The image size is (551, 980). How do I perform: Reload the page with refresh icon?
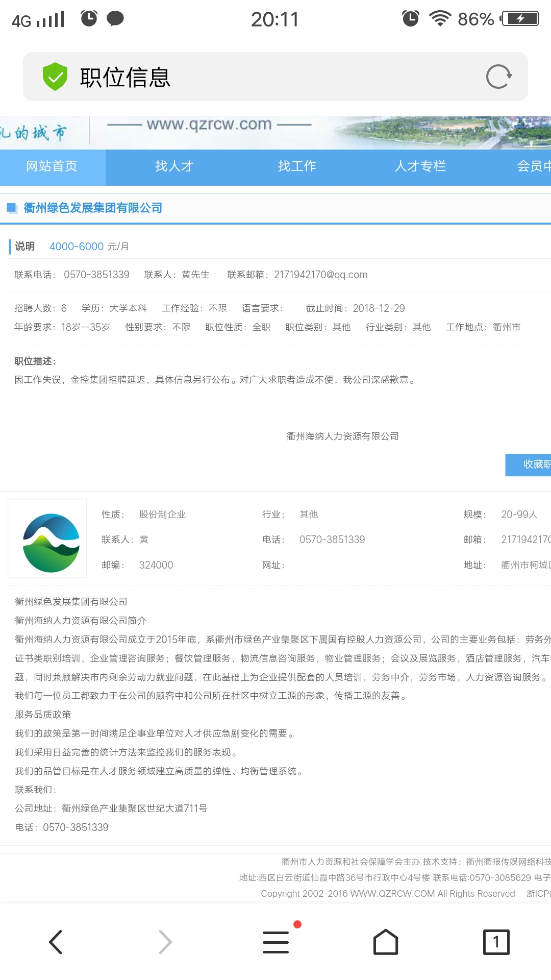click(498, 77)
